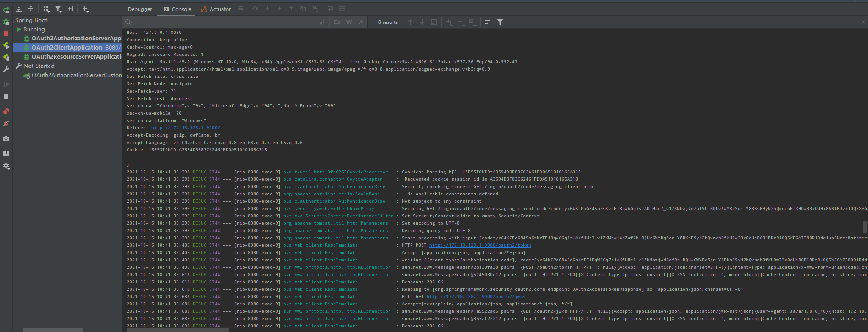Select OAuth2AuthorizationServerCustom configuration
Screen dimensions: 868x332
pos(77,75)
